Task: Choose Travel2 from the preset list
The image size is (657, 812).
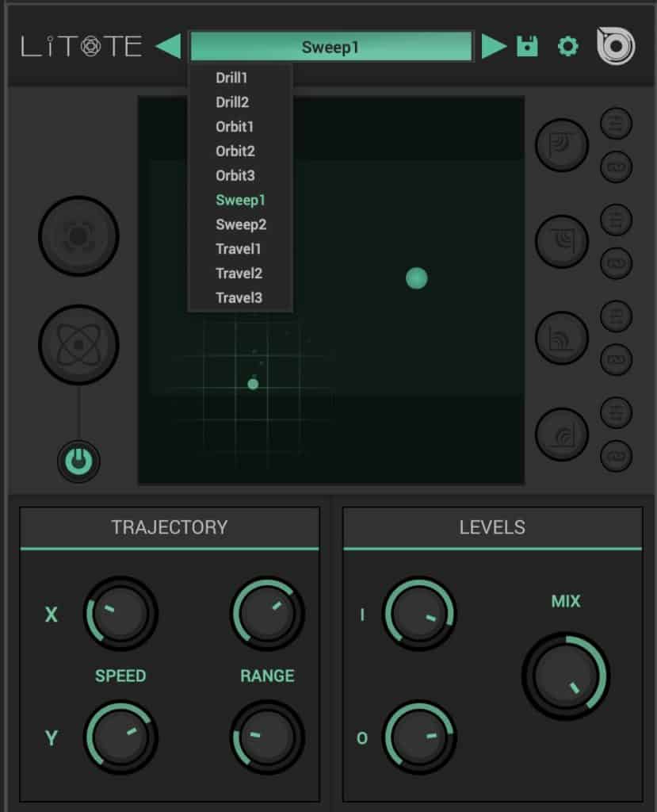Action: [240, 273]
